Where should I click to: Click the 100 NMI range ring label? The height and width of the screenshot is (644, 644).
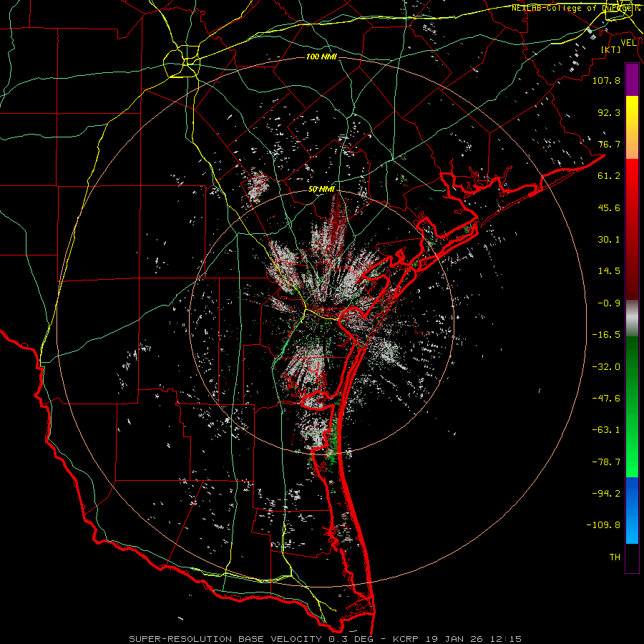click(x=321, y=57)
